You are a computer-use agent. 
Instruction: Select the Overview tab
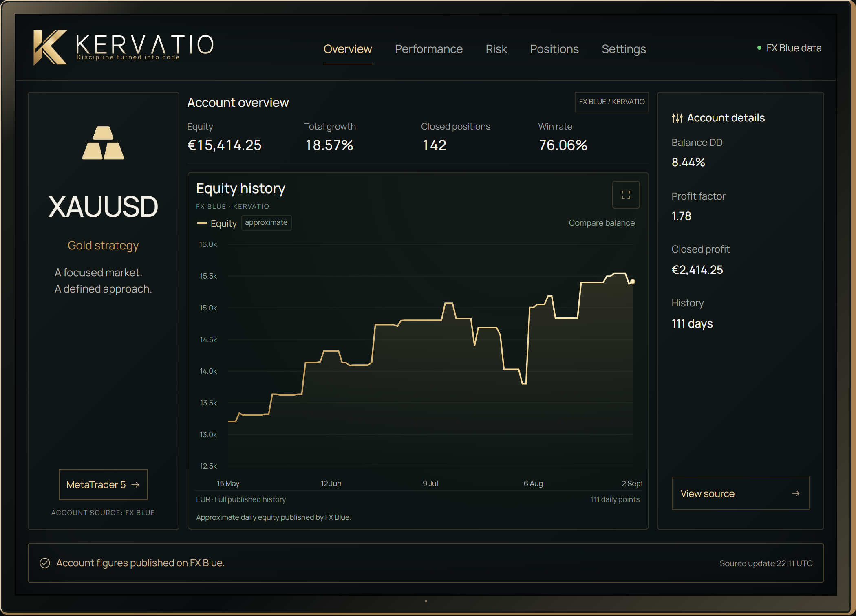(348, 49)
